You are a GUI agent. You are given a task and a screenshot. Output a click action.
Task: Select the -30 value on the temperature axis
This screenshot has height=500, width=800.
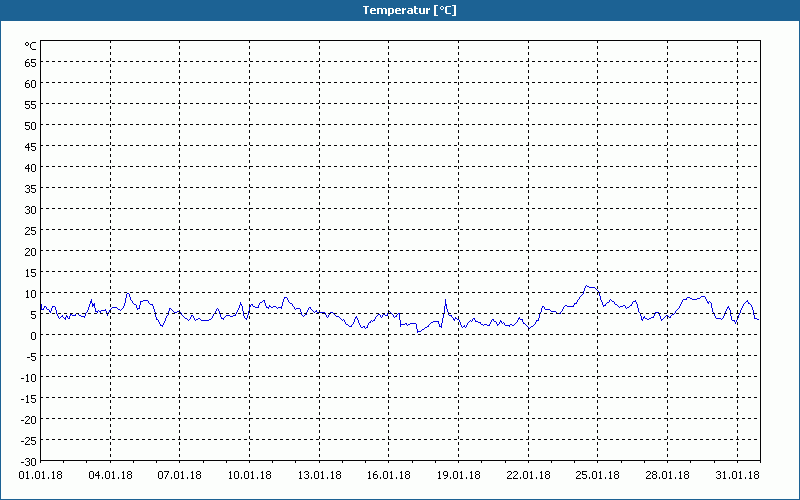click(29, 462)
